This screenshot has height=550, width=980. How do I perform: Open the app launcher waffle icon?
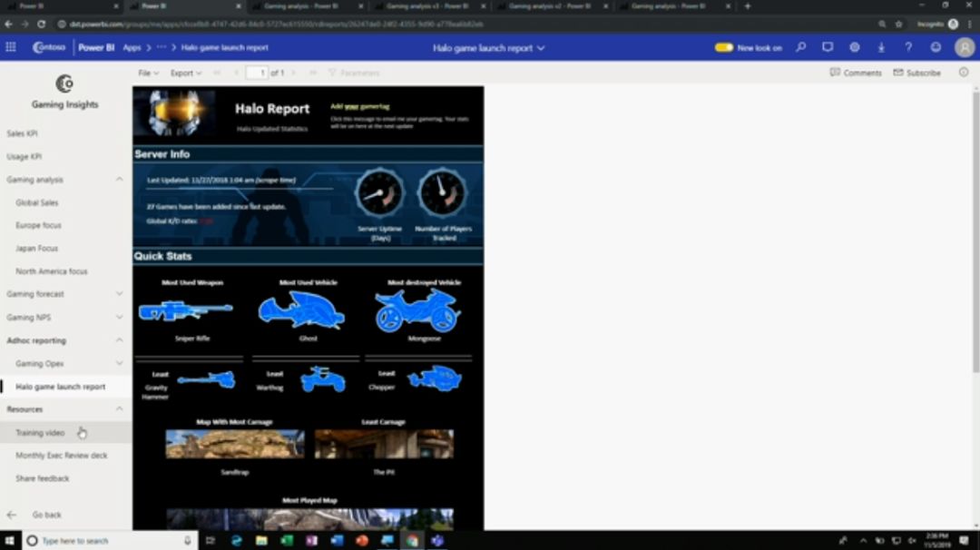(x=11, y=47)
